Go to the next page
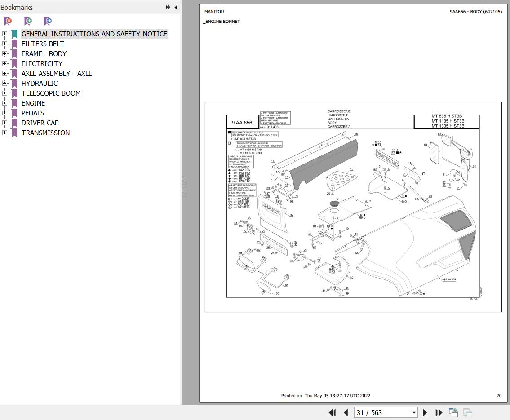 point(425,412)
